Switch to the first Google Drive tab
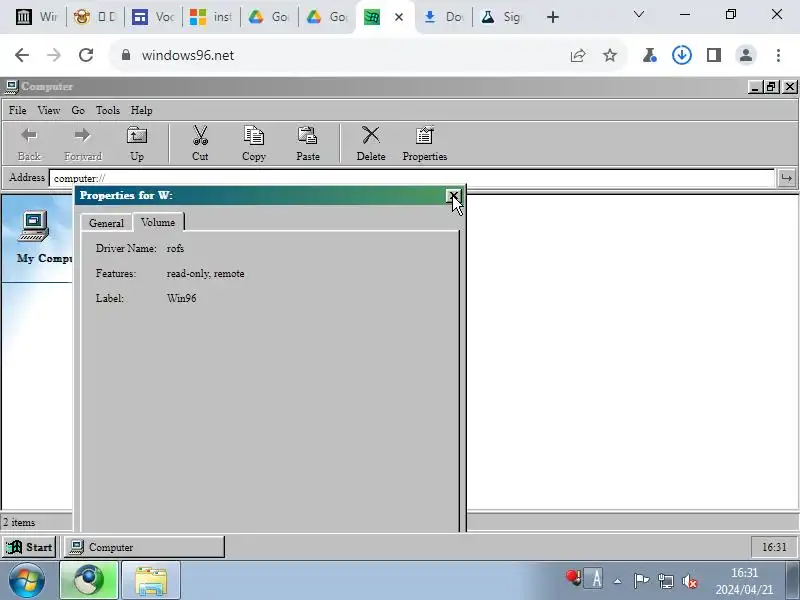Screen dimensions: 800x600 (x=269, y=17)
